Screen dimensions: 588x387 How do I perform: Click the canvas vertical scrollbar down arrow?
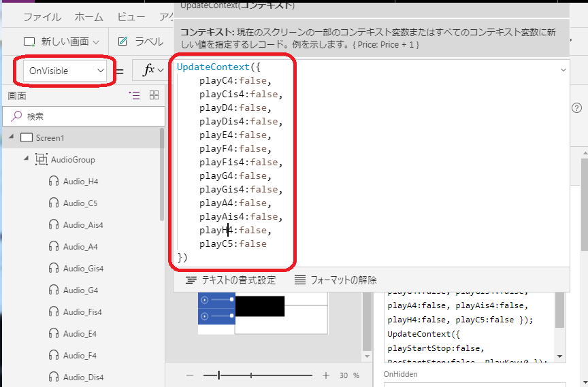(x=367, y=356)
